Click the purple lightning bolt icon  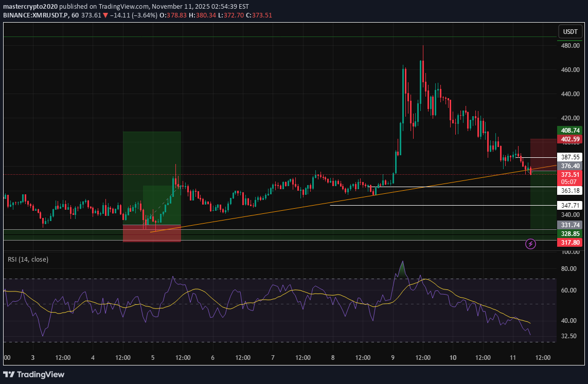coord(531,244)
